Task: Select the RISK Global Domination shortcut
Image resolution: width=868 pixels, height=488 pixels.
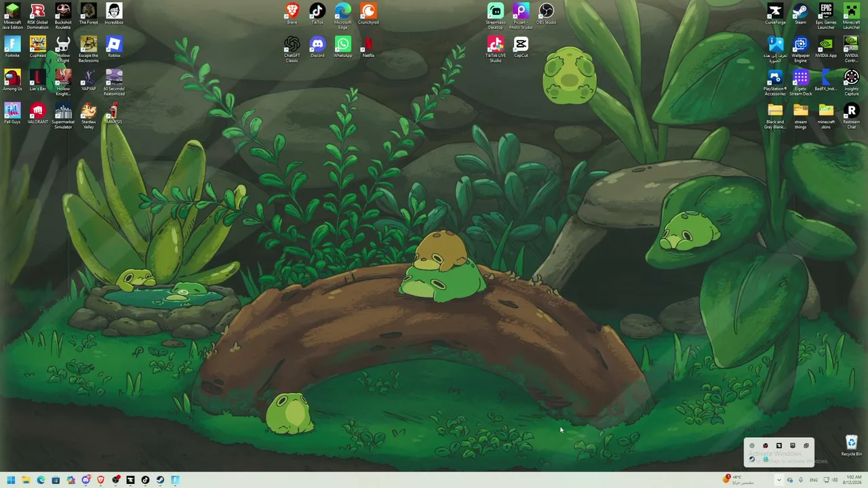Action: [38, 16]
